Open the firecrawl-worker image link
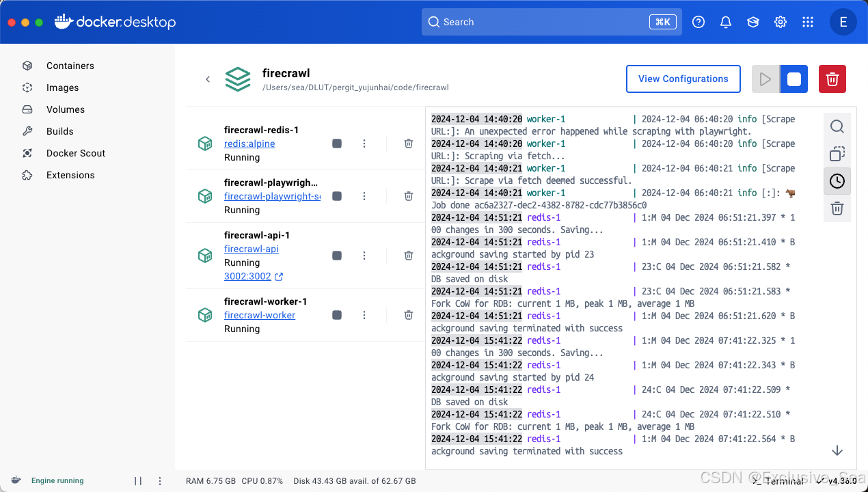 click(x=260, y=315)
